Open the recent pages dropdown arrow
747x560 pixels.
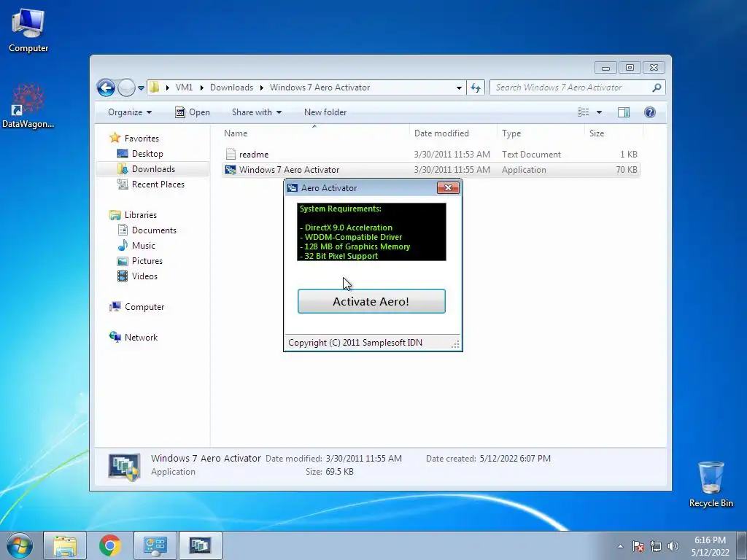[x=141, y=88]
